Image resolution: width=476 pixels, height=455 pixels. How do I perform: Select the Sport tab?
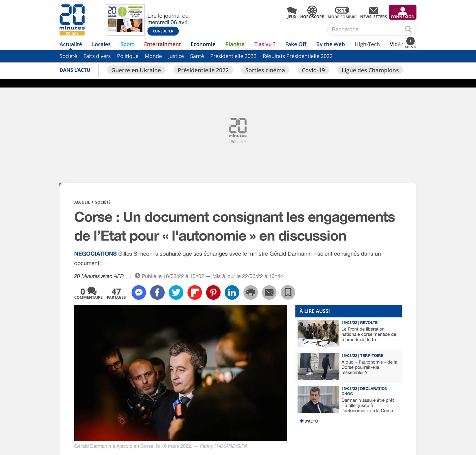point(127,44)
